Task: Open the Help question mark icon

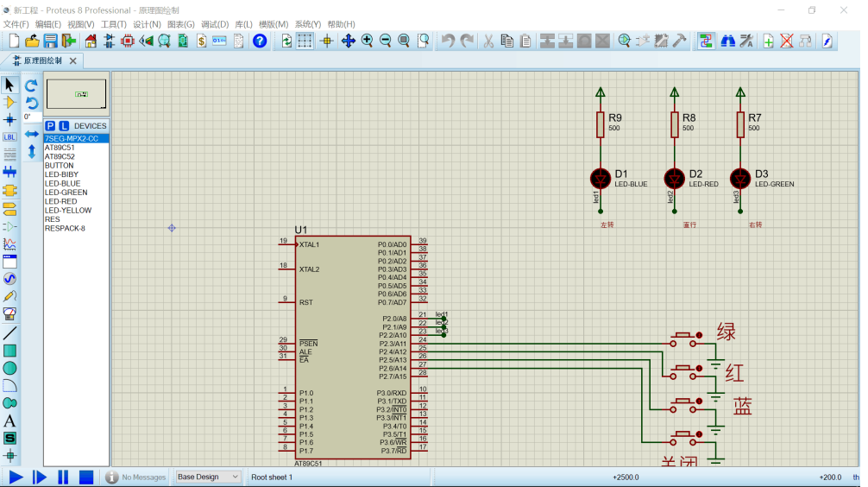Action: pyautogui.click(x=260, y=41)
